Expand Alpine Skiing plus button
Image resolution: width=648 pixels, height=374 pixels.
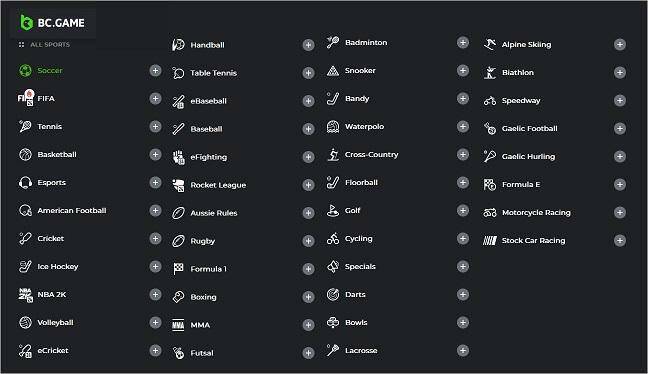[x=619, y=45]
